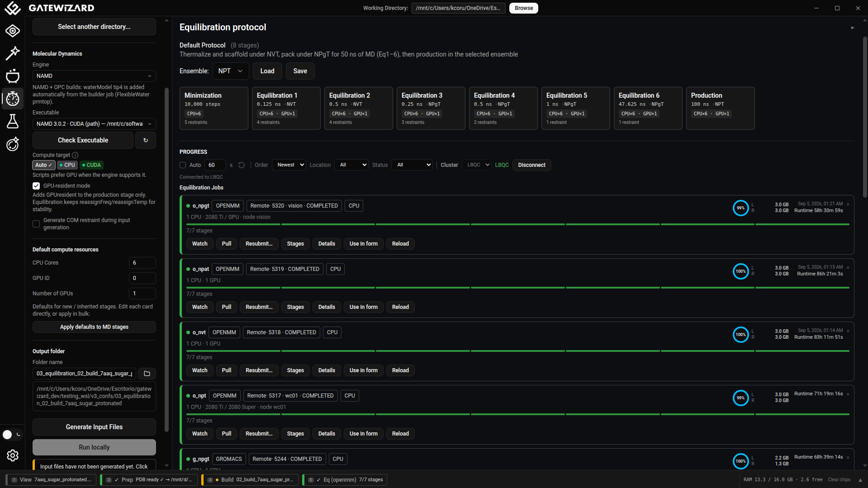The image size is (868, 488).
Task: Switch the dark/light theme toggle
Action: coord(12,435)
